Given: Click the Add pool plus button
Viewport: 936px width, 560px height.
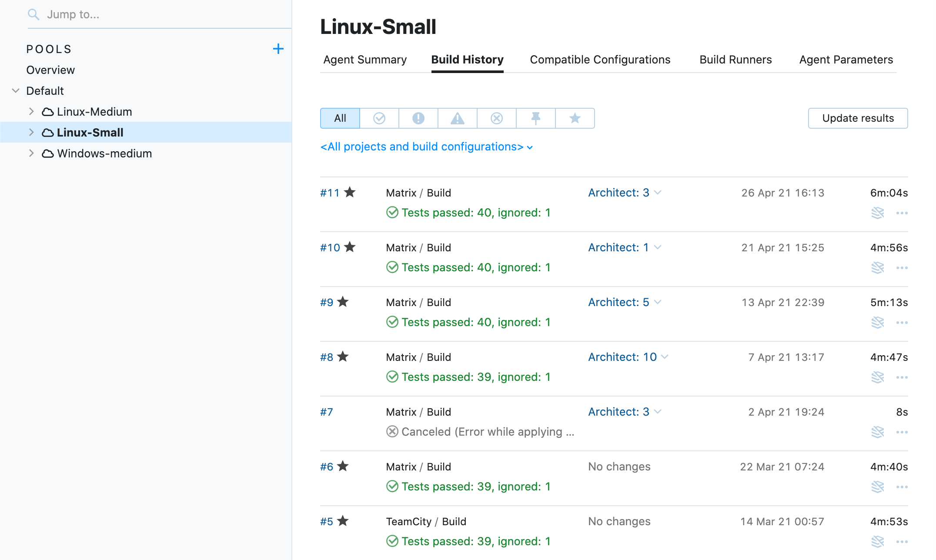Looking at the screenshot, I should [279, 48].
